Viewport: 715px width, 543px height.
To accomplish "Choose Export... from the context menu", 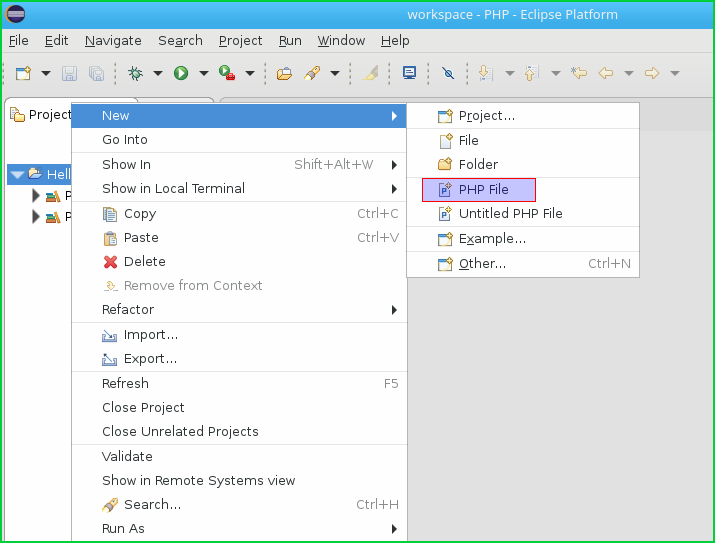I will click(x=239, y=359).
